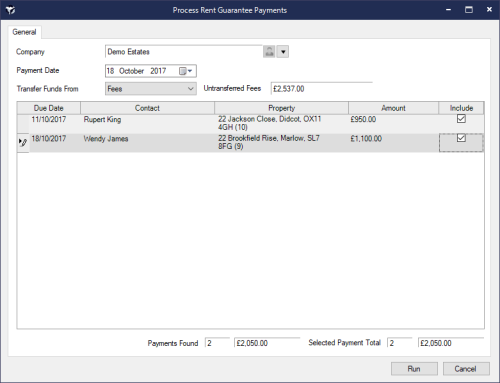Select the Rupert King row
Viewport: 500px width, 383px height.
[x=250, y=123]
